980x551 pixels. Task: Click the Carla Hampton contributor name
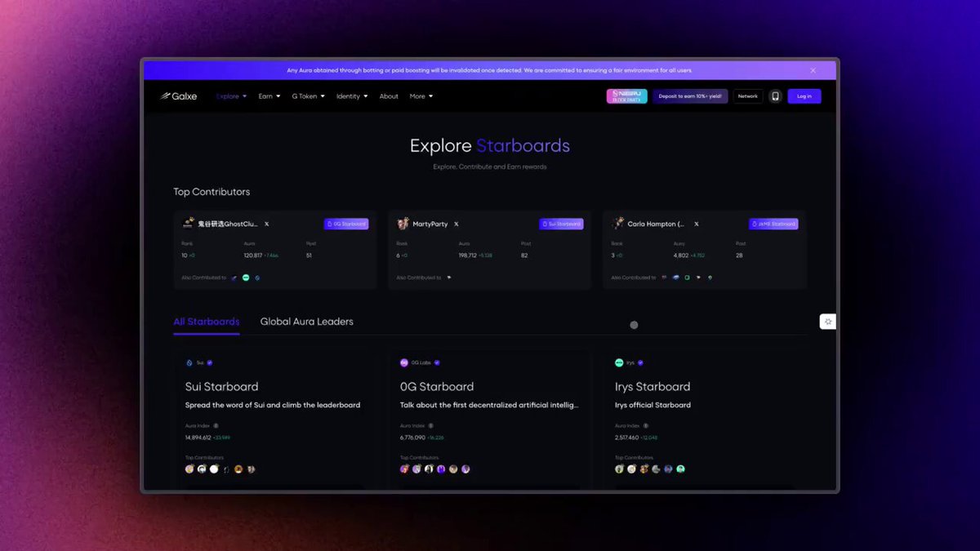[657, 224]
